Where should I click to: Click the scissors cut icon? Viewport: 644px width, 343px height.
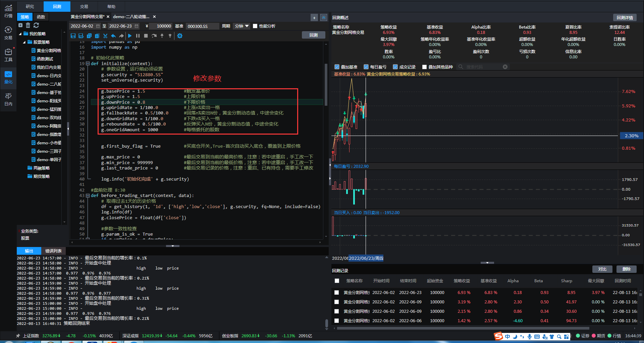click(105, 36)
